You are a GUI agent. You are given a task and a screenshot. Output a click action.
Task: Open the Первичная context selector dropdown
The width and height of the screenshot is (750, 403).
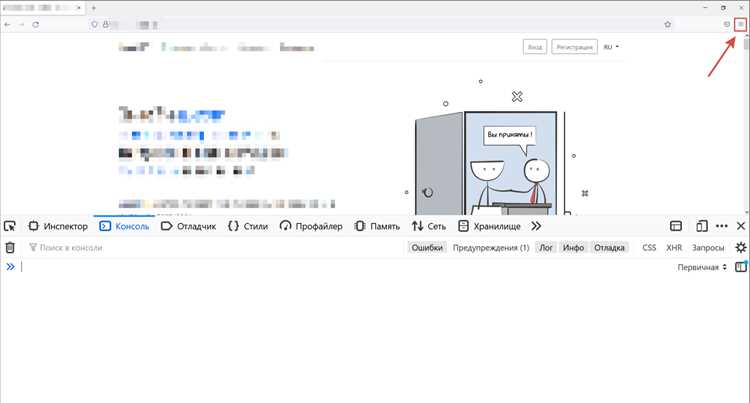pos(702,267)
